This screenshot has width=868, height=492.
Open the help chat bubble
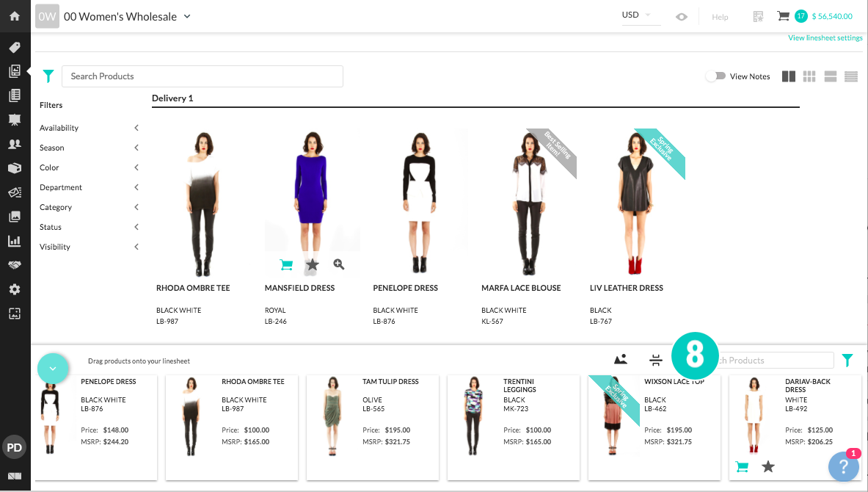point(843,466)
